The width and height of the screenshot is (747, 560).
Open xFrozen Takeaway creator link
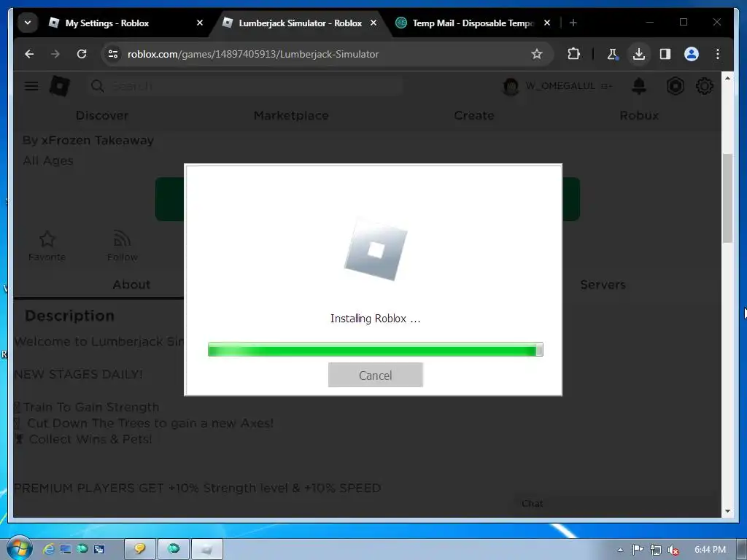97,141
